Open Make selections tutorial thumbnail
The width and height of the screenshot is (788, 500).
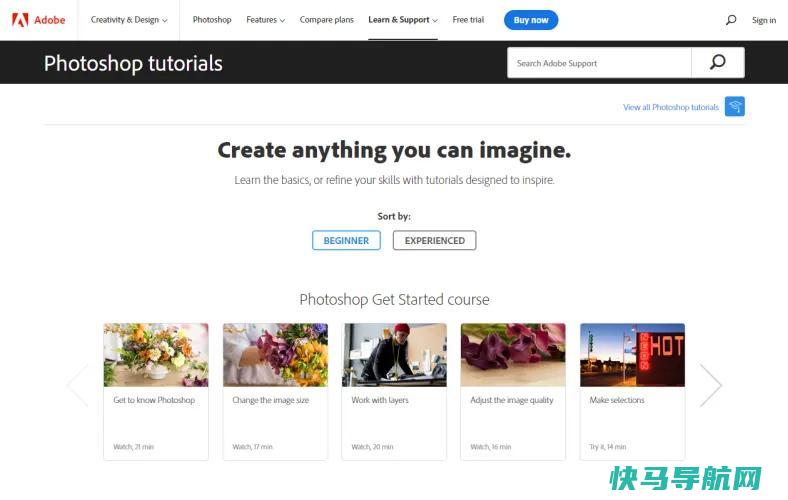[632, 355]
